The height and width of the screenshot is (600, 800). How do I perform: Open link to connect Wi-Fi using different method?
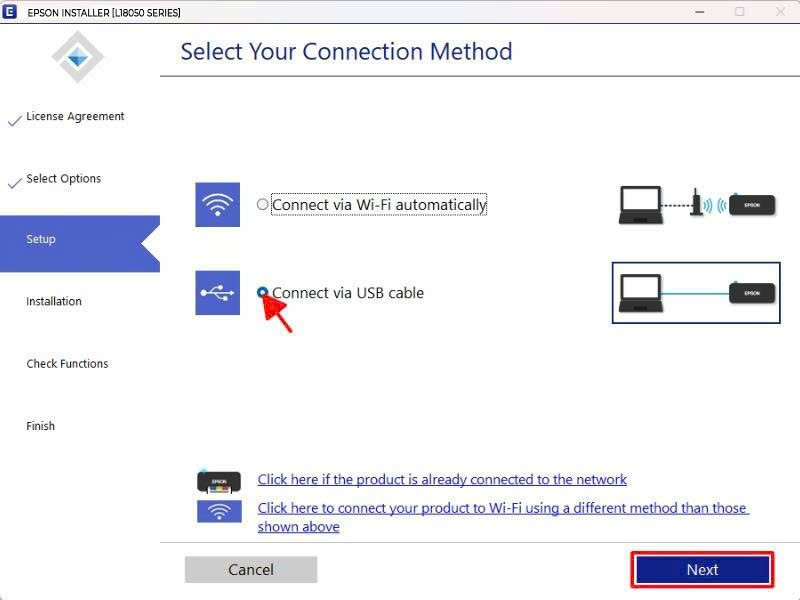pos(503,517)
